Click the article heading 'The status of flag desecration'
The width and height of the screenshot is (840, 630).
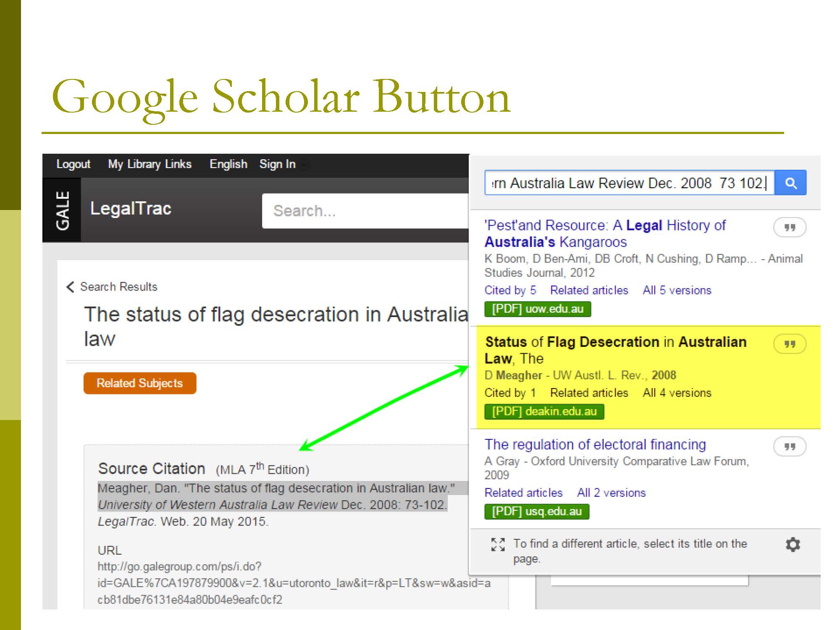click(276, 326)
